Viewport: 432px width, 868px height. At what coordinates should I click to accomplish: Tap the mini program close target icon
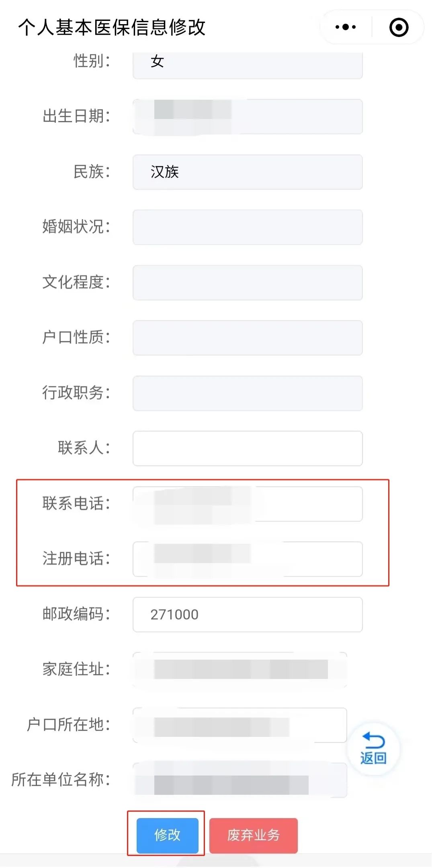click(x=399, y=27)
